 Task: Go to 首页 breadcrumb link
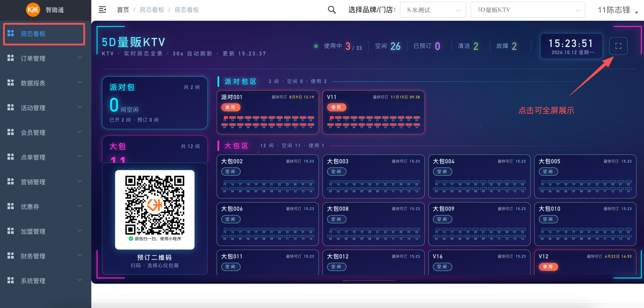click(x=123, y=10)
